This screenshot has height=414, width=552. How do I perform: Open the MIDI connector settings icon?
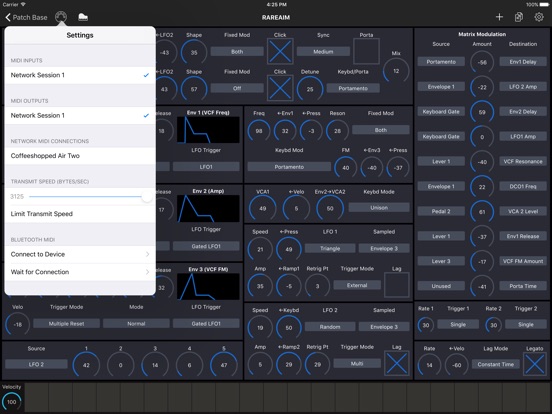[61, 17]
